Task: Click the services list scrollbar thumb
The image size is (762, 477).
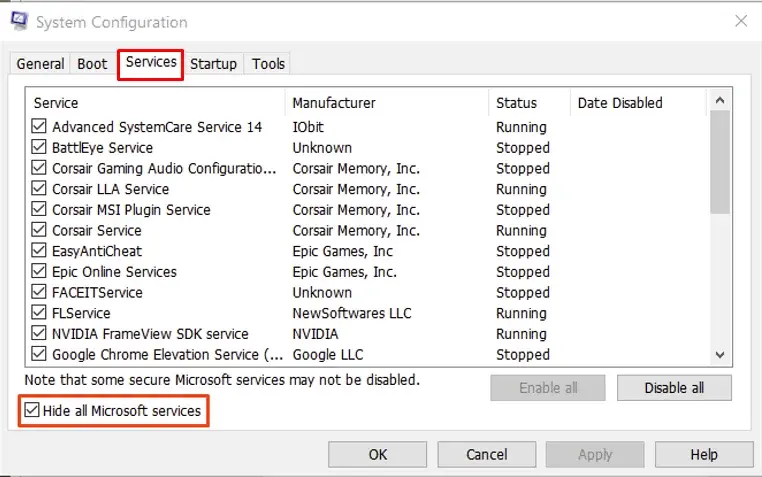Action: [x=720, y=162]
